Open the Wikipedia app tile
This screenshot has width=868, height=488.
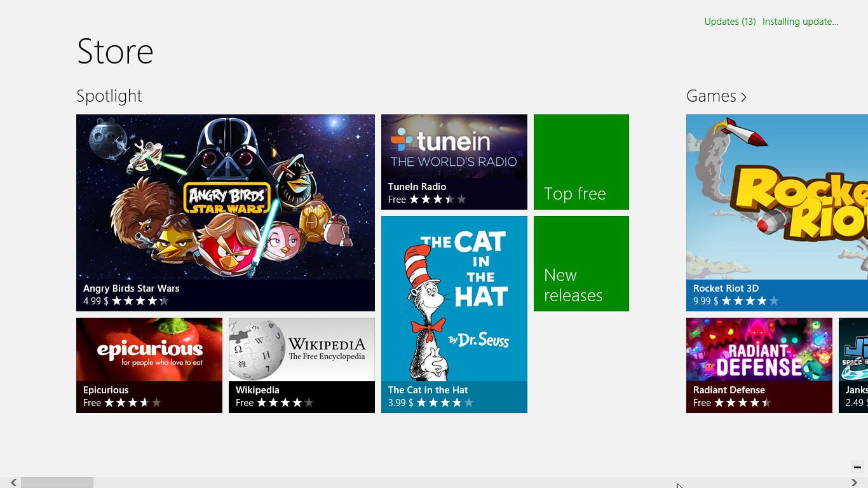pos(302,365)
